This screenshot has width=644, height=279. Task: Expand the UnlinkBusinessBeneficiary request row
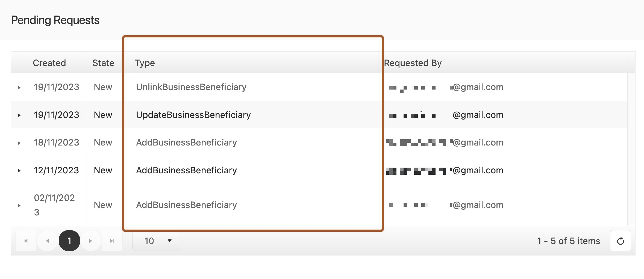[x=19, y=88]
